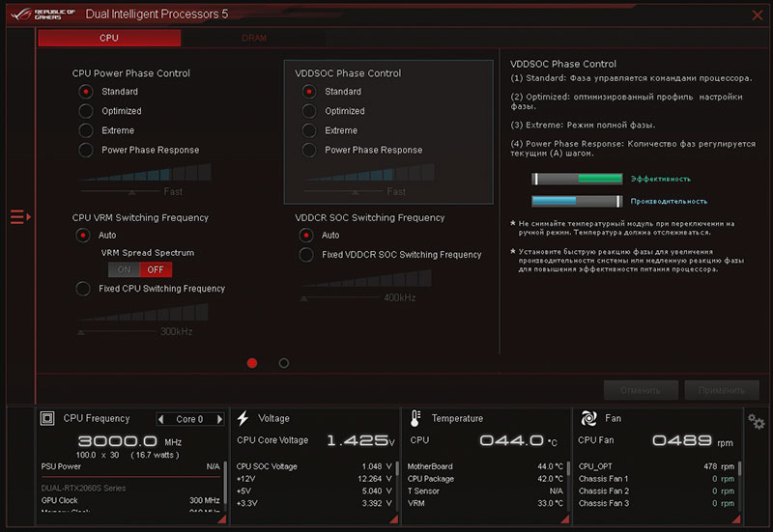Switch to the DRAM tab

click(x=254, y=38)
